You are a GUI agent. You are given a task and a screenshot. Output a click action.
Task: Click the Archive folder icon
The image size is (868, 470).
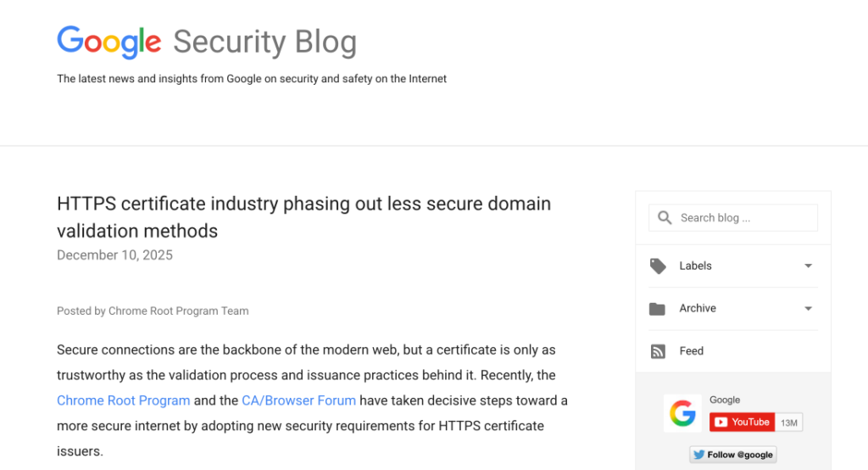point(658,309)
